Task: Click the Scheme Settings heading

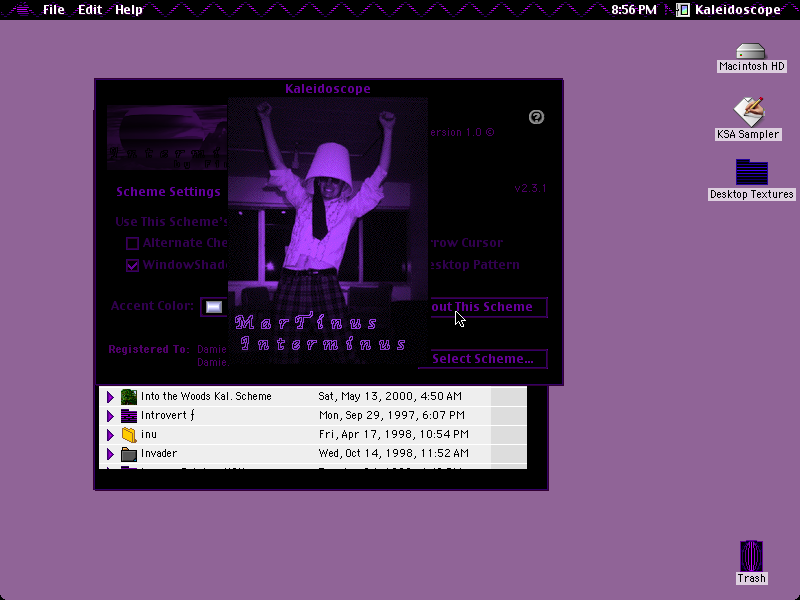Action: click(168, 192)
